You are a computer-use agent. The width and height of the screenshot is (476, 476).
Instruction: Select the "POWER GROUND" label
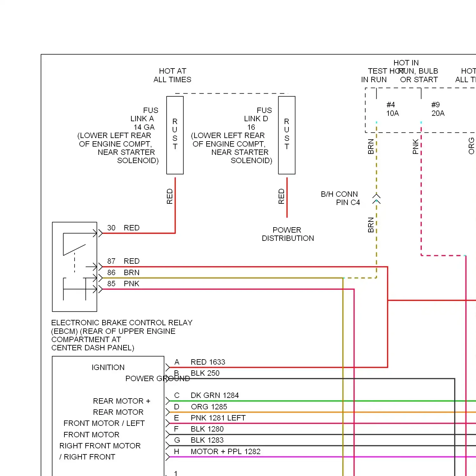pyautogui.click(x=158, y=379)
